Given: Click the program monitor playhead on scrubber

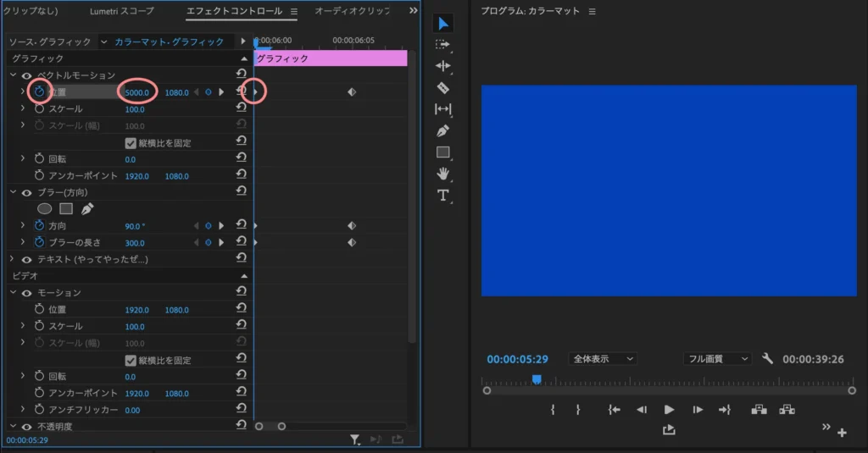Looking at the screenshot, I should (x=537, y=379).
